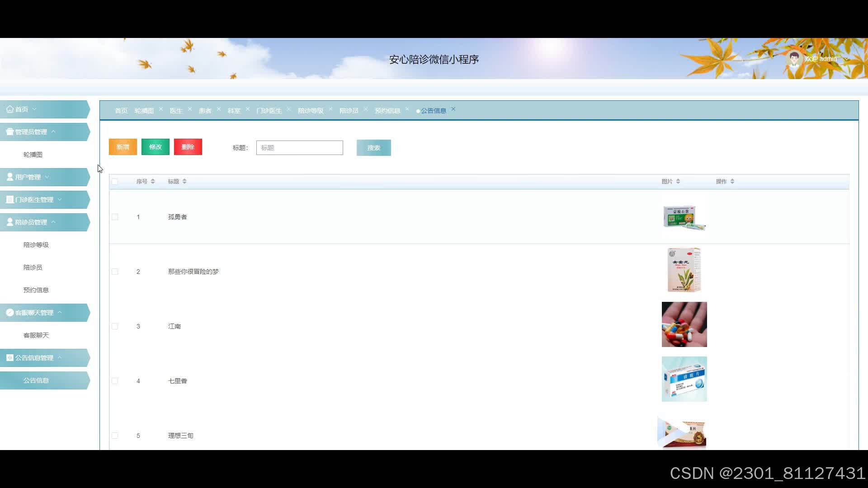Close the 轮播图 tab
Viewport: 868px width, 488px height.
[x=161, y=109]
